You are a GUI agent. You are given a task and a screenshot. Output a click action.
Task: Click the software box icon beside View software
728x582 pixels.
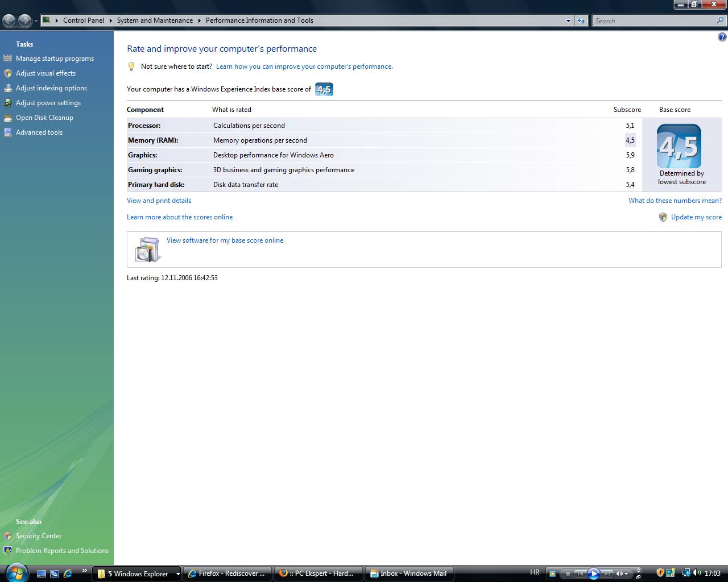pos(147,249)
